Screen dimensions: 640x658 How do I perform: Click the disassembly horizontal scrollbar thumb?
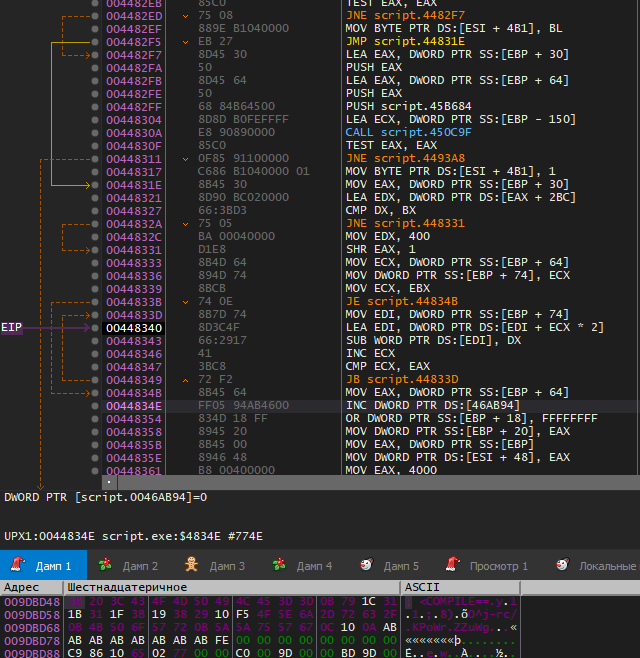point(109,482)
